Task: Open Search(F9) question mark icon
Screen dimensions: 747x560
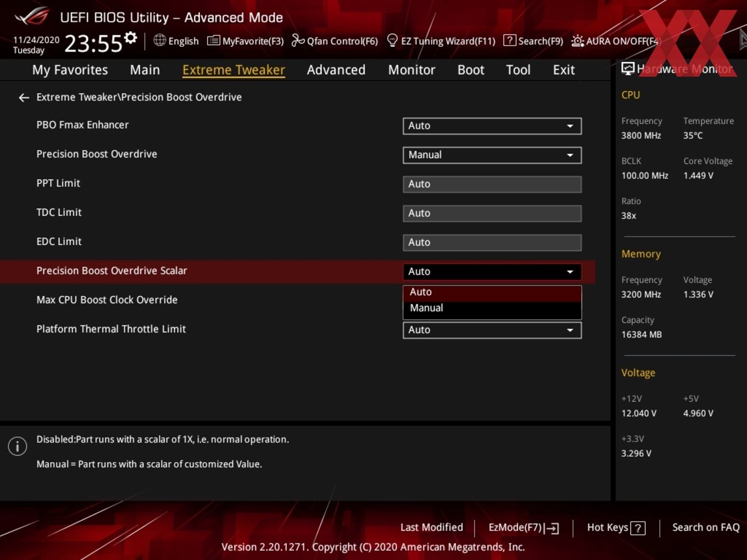Action: tap(510, 40)
